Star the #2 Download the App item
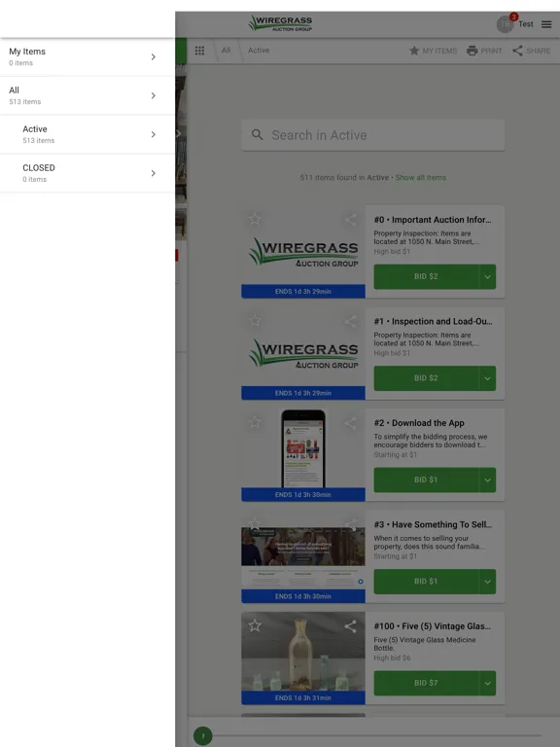This screenshot has height=747, width=560. click(x=255, y=422)
